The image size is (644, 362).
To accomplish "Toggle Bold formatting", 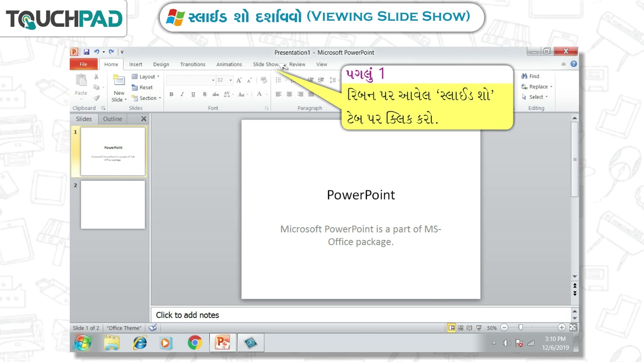I will pos(171,94).
